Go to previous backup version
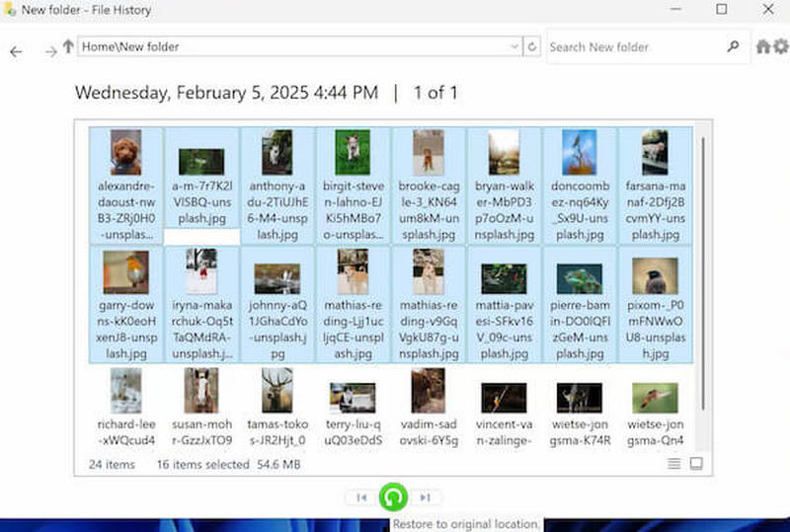 [361, 497]
